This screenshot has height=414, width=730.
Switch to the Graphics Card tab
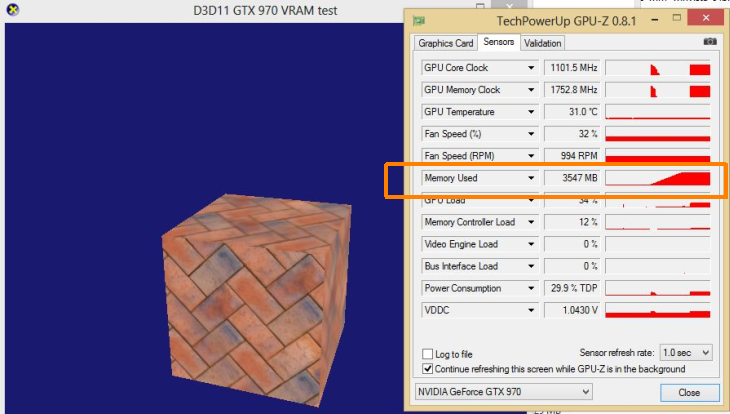coord(446,43)
